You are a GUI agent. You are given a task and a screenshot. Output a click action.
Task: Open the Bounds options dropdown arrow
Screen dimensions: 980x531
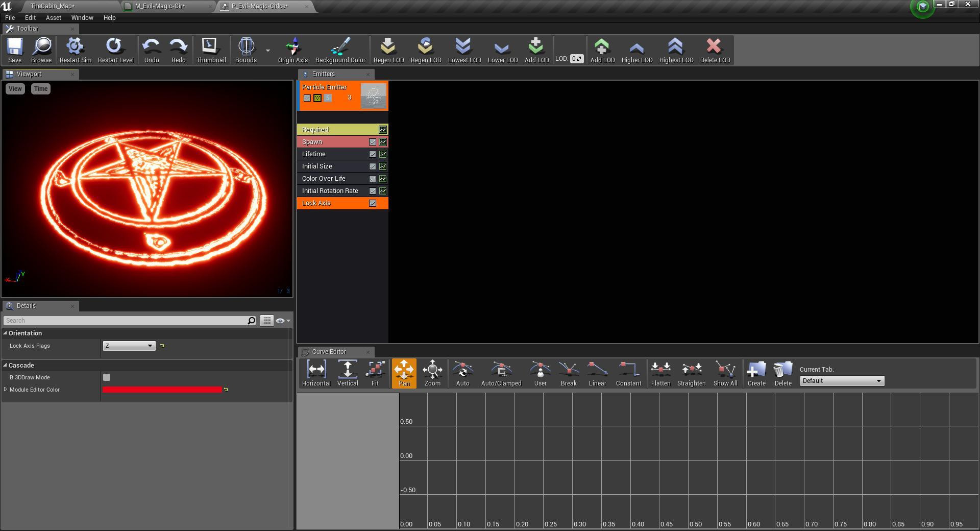click(x=268, y=51)
